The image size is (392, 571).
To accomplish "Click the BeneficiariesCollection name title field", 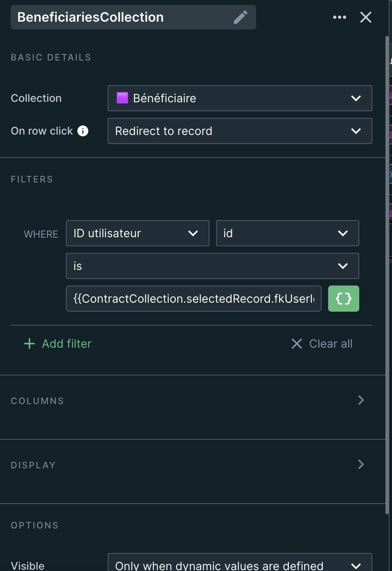I will click(123, 17).
